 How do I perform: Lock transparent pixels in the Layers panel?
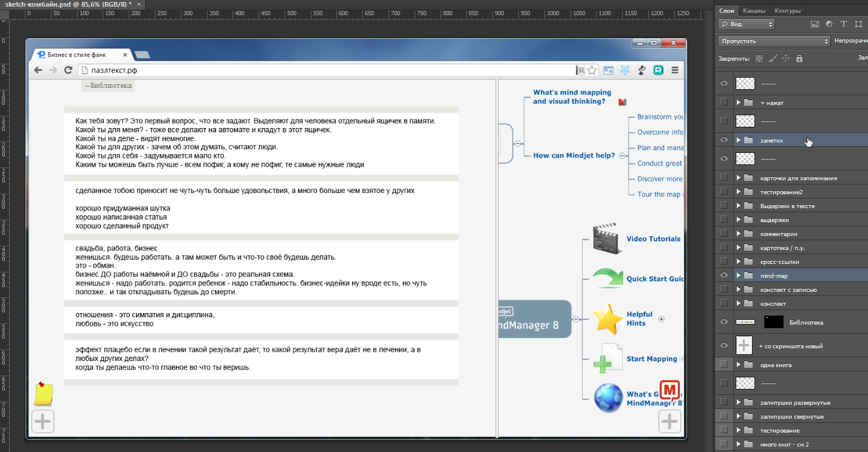coord(759,59)
